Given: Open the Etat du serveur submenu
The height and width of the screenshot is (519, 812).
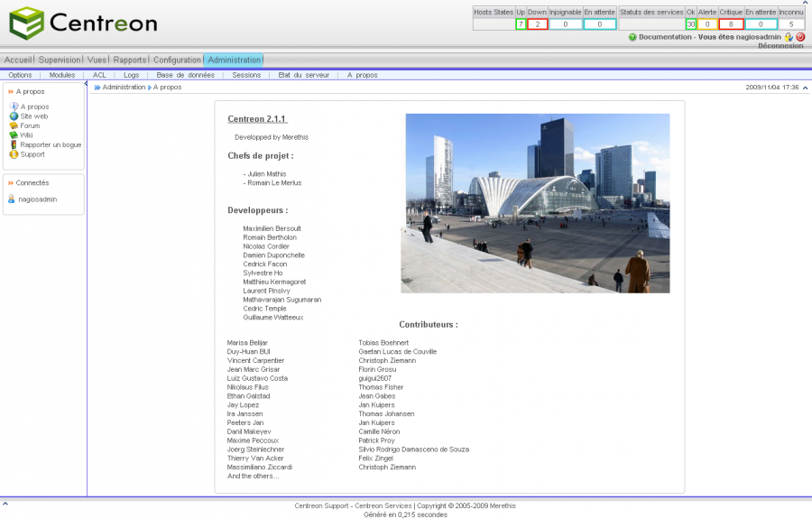Looking at the screenshot, I should [303, 75].
